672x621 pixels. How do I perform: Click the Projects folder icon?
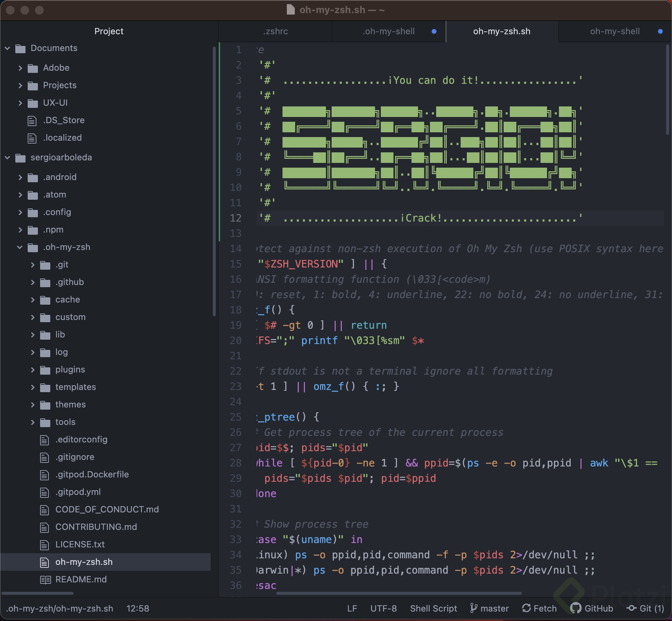33,86
